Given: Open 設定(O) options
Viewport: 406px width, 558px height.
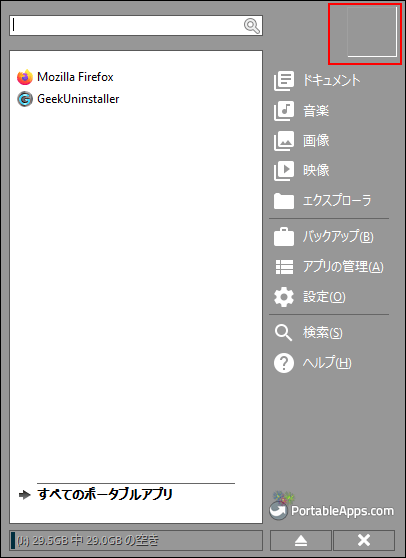Looking at the screenshot, I should tap(324, 297).
